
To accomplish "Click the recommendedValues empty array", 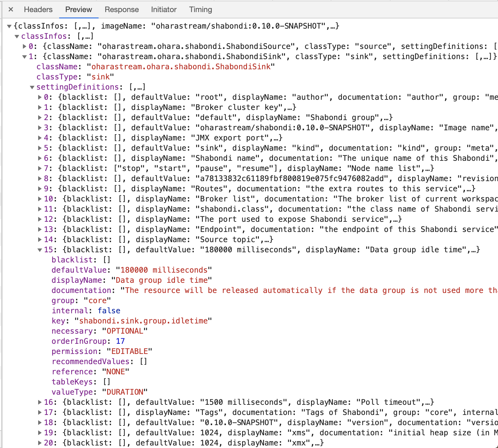I will [143, 362].
